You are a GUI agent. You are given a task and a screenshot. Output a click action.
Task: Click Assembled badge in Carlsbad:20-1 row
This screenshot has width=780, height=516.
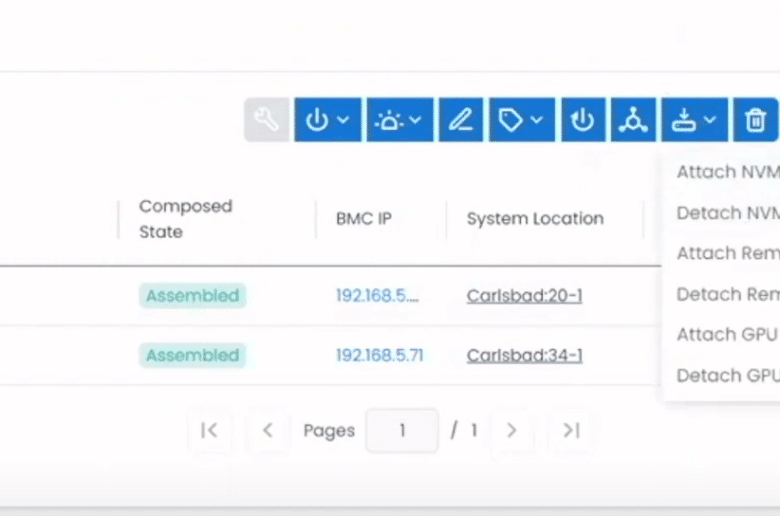[x=193, y=296]
